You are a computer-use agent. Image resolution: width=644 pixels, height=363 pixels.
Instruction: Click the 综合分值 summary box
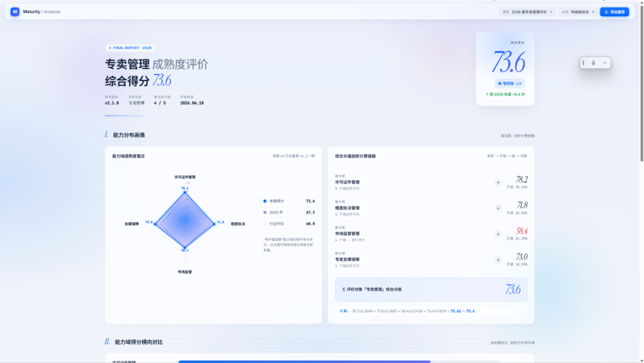pos(431,290)
